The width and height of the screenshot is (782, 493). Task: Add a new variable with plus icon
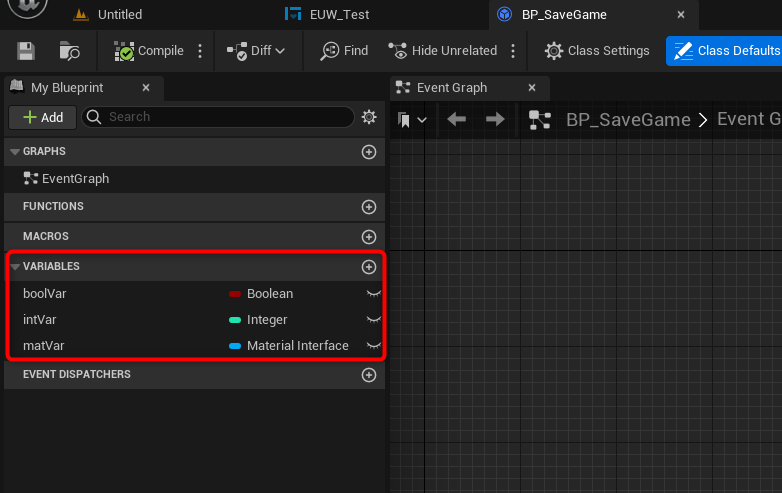369,267
